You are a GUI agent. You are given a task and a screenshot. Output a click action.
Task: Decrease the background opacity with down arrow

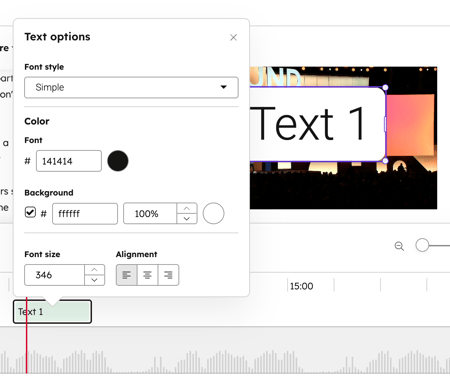[187, 219]
